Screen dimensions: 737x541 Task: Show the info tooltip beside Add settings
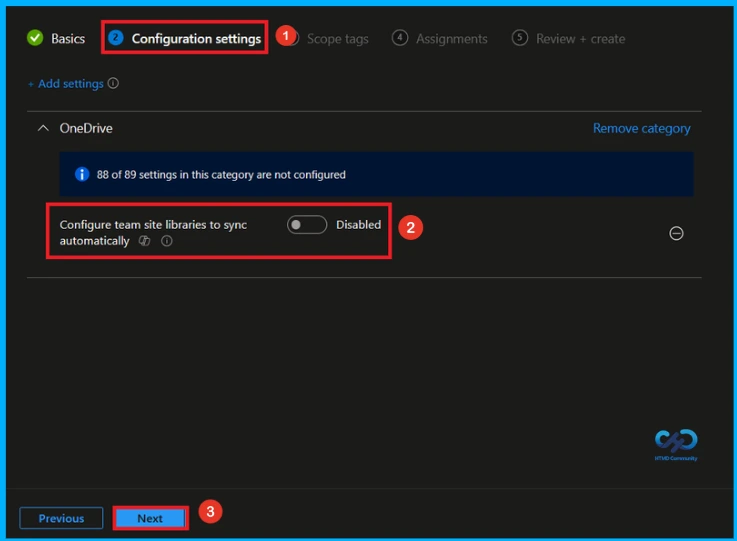(x=113, y=83)
